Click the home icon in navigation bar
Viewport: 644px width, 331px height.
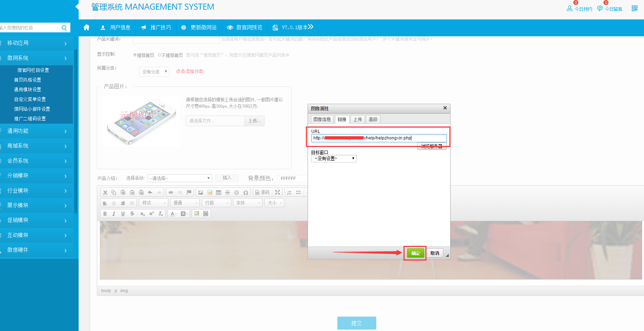tap(87, 28)
